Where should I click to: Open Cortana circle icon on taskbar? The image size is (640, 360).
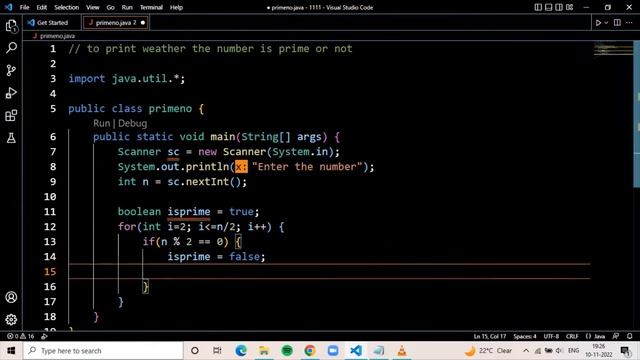coord(195,351)
